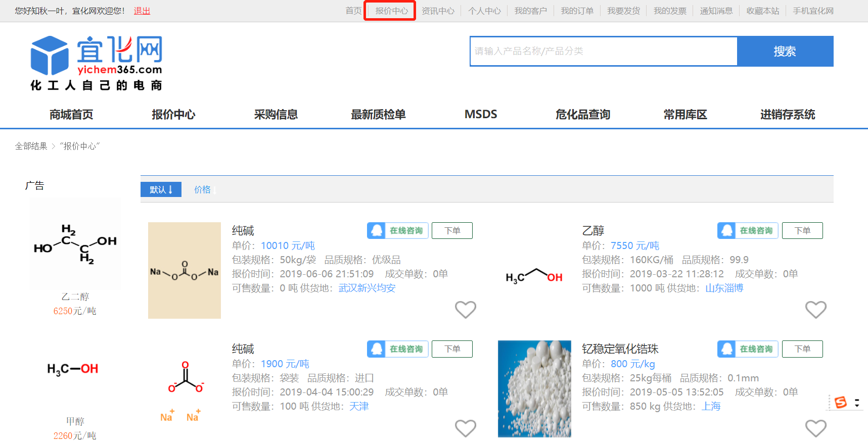Click the yichem365 site logo

tap(97, 63)
